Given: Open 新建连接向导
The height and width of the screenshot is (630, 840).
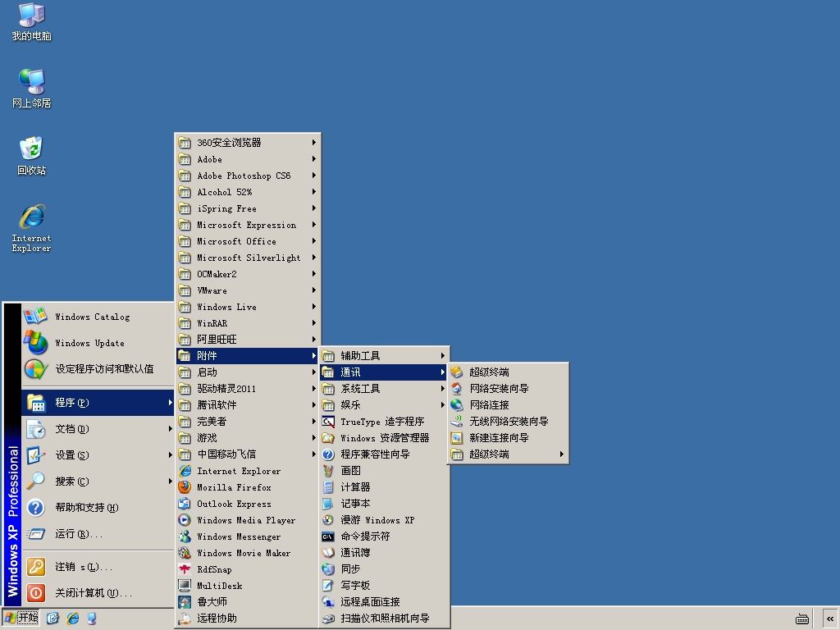Looking at the screenshot, I should 508,438.
